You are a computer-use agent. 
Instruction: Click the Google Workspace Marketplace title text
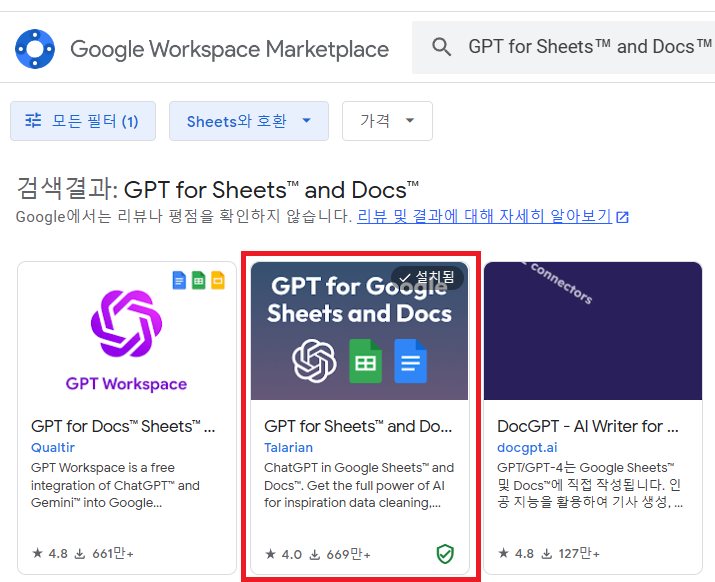pos(229,49)
